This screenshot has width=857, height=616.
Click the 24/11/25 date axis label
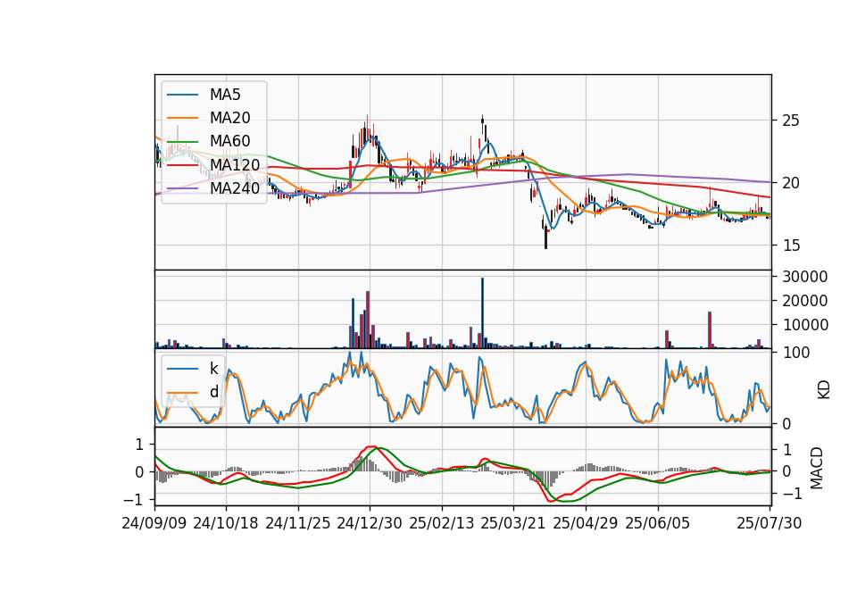298,523
